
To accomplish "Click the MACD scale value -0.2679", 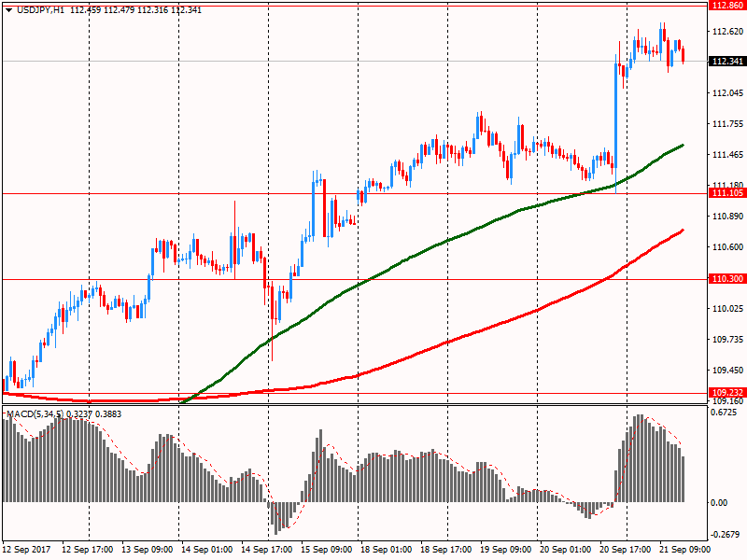I will 726,534.
